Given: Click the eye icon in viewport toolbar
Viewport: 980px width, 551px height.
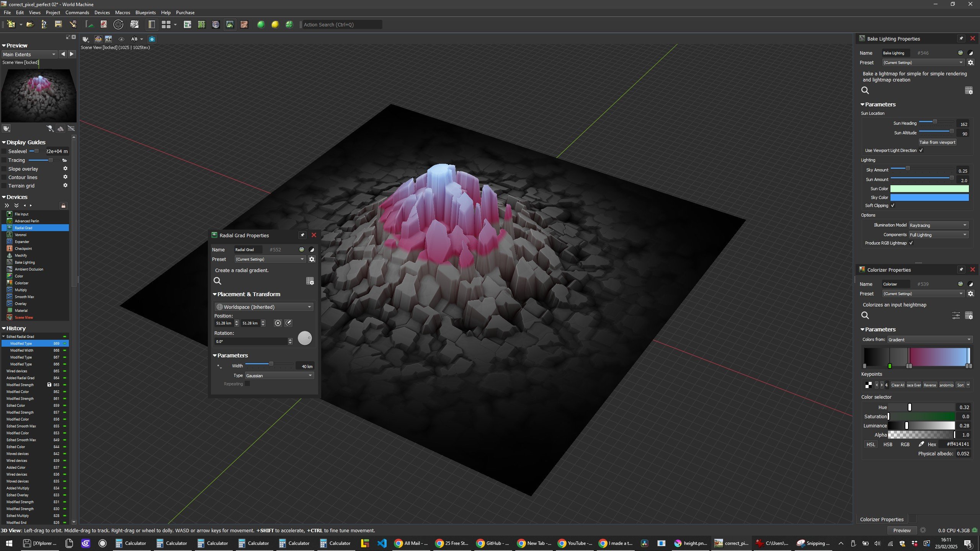Looking at the screenshot, I should (121, 39).
